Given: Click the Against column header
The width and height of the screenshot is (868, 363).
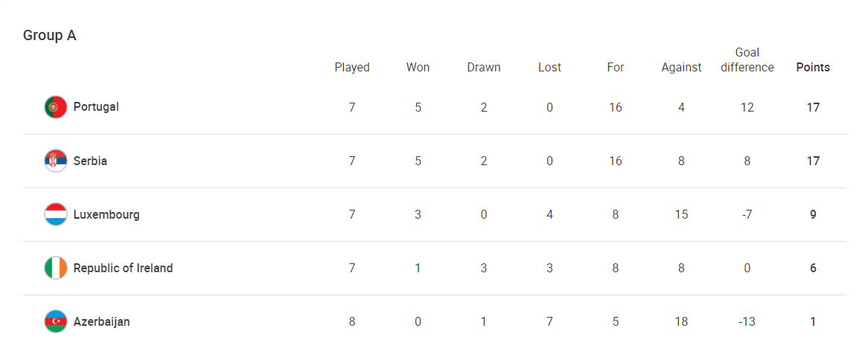Looking at the screenshot, I should (x=681, y=68).
